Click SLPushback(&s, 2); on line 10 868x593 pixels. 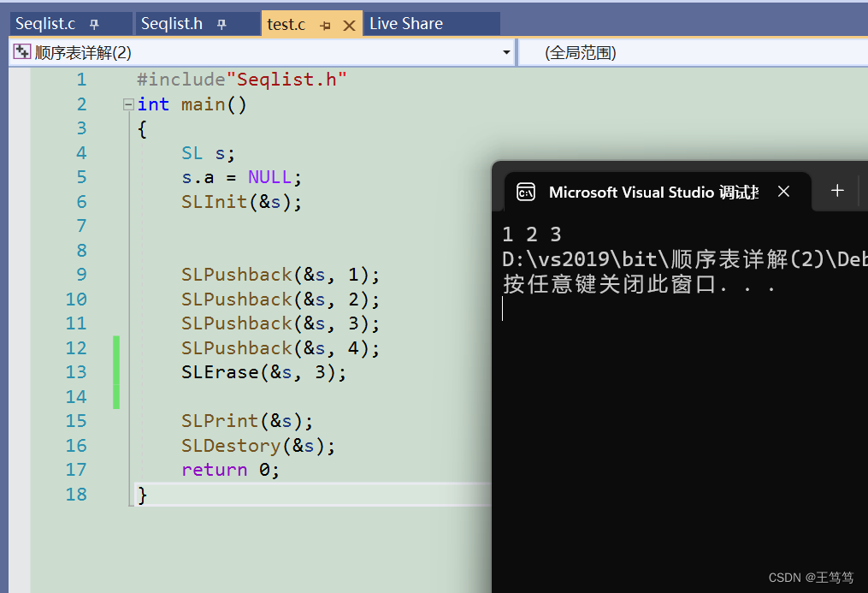coord(280,299)
